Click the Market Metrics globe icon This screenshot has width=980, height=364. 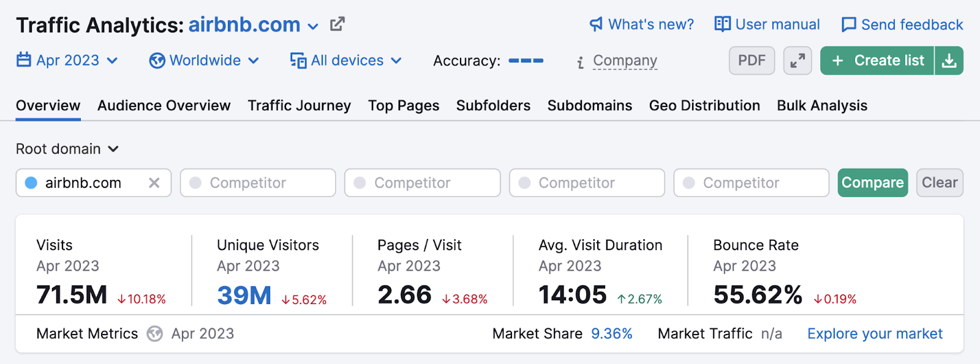click(x=155, y=333)
